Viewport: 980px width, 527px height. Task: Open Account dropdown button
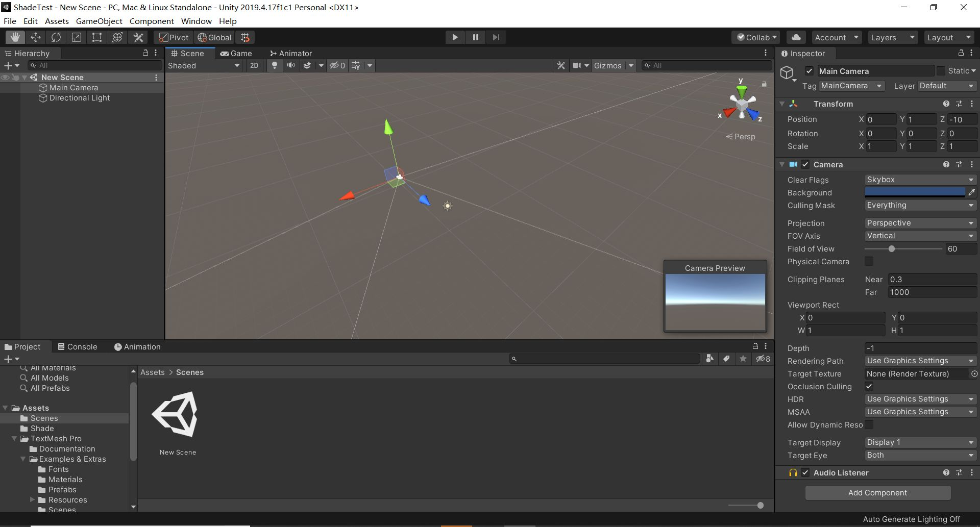pos(837,37)
